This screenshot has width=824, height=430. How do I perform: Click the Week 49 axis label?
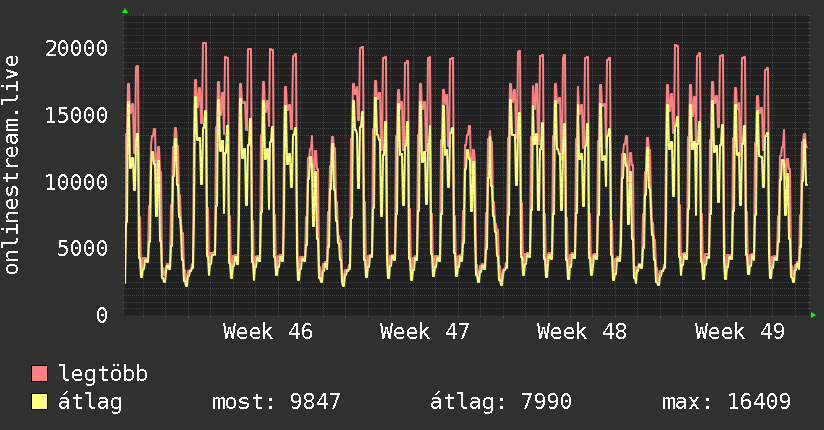pyautogui.click(x=740, y=332)
